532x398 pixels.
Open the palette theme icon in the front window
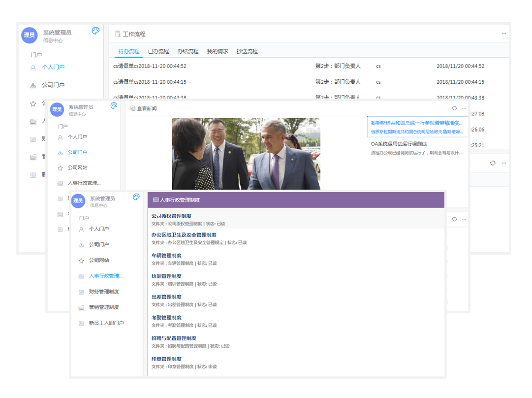point(136,197)
